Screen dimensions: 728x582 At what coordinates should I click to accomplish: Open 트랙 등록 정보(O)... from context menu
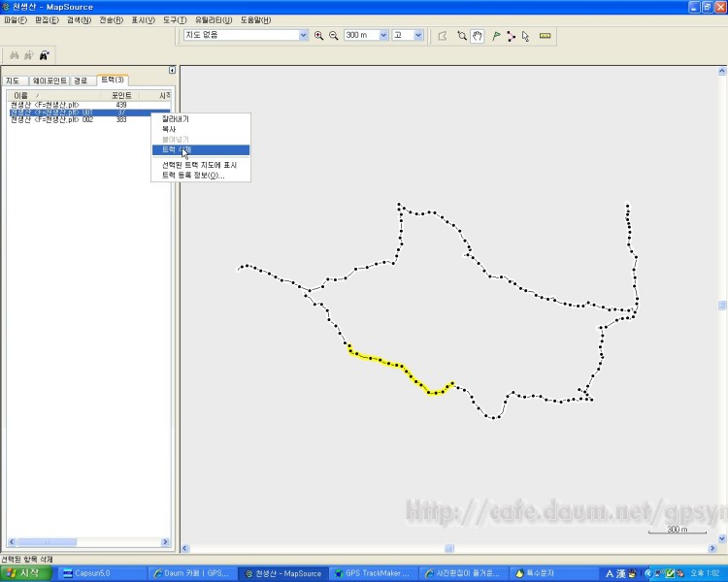(201, 175)
